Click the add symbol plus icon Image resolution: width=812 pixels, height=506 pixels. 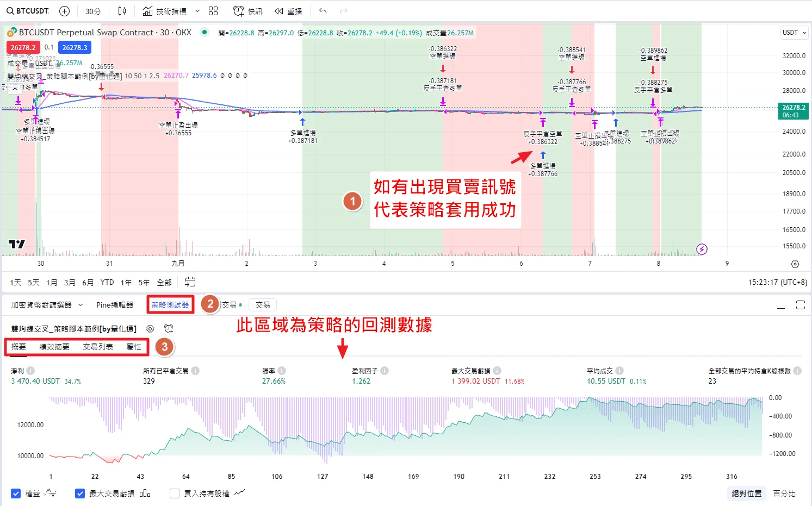pyautogui.click(x=64, y=11)
